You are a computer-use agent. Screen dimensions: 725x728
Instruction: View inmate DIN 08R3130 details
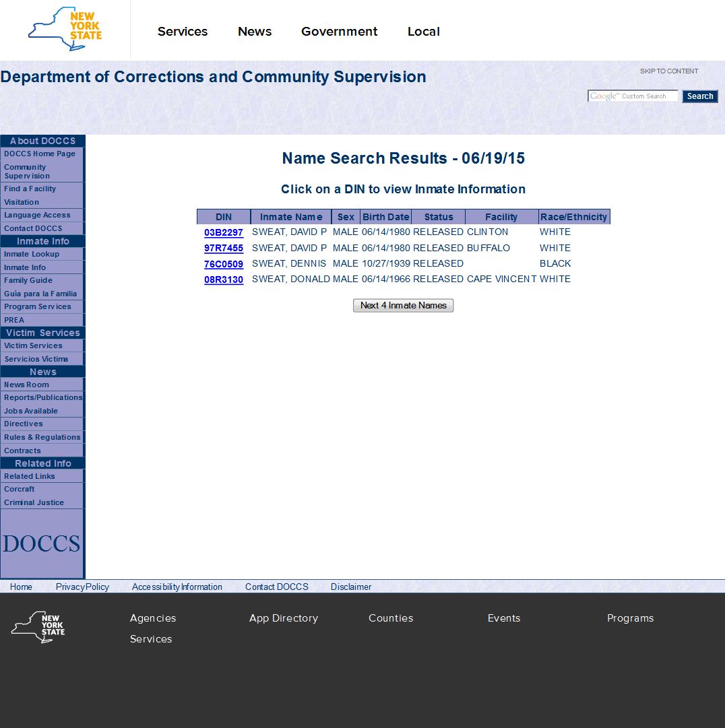pyautogui.click(x=224, y=279)
